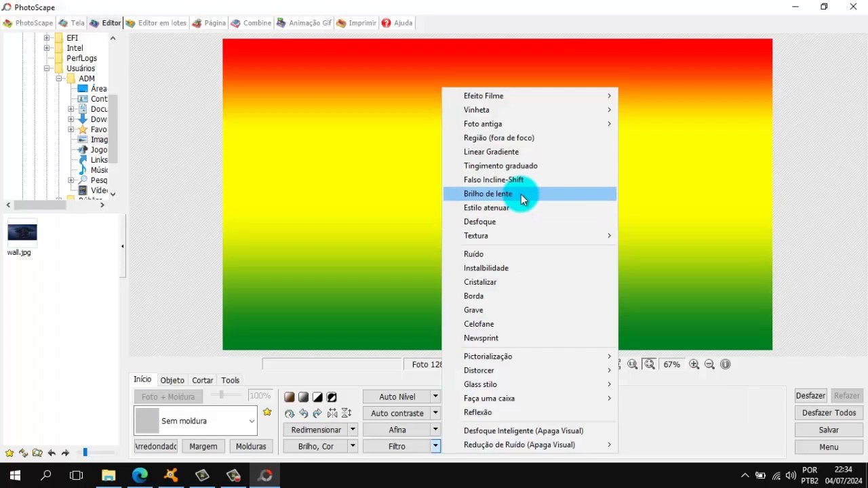Select Newsprint filter
The image size is (868, 488).
530,338
